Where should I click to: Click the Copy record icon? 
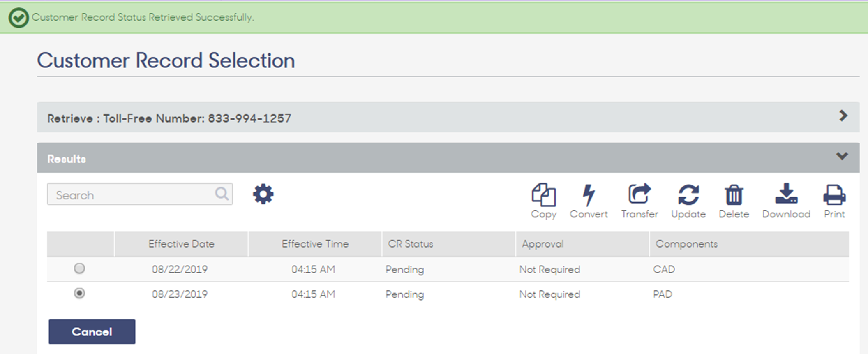(x=544, y=194)
